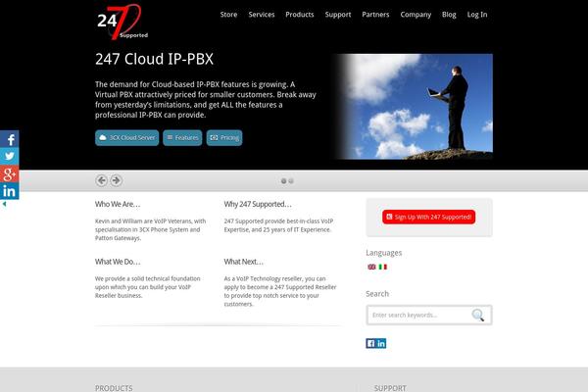Switch language to English flag
The image size is (588, 392).
pos(371,267)
